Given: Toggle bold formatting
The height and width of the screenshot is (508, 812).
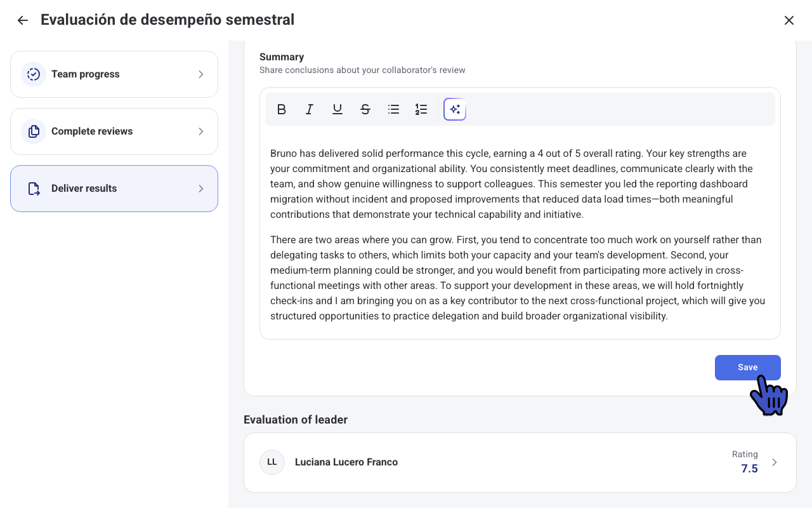Looking at the screenshot, I should (282, 109).
